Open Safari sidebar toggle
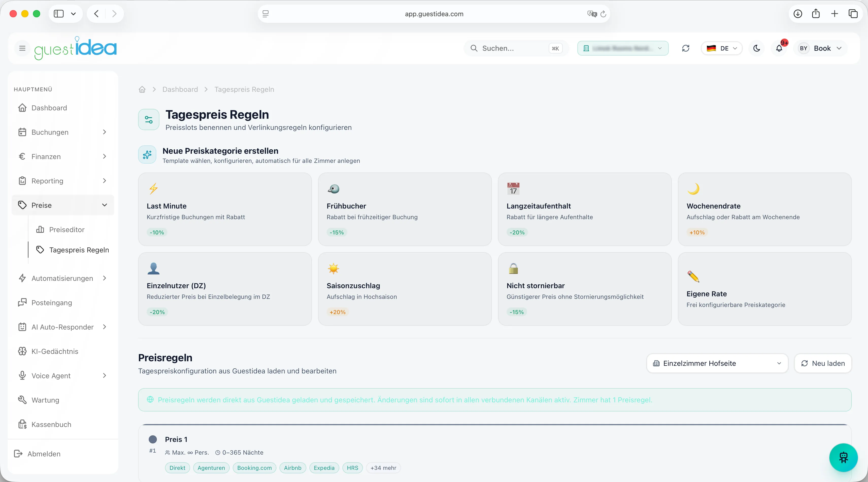Screen dimensions: 868x482 [x=59, y=14]
